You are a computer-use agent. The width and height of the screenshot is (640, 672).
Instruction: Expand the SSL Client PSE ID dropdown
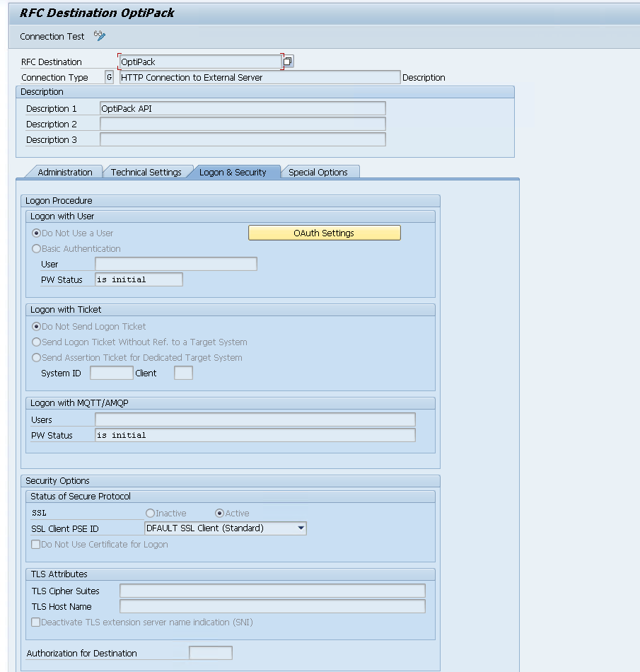301,528
